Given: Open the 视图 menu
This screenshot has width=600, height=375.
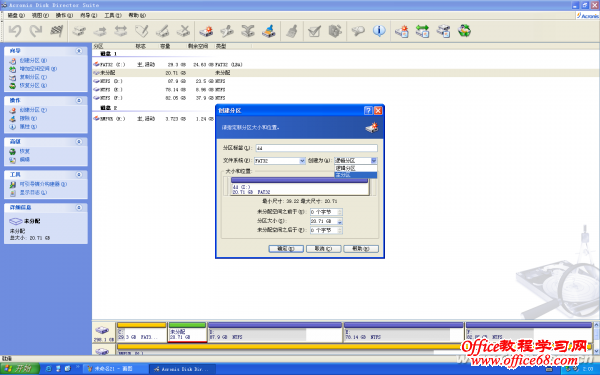Looking at the screenshot, I should 40,16.
